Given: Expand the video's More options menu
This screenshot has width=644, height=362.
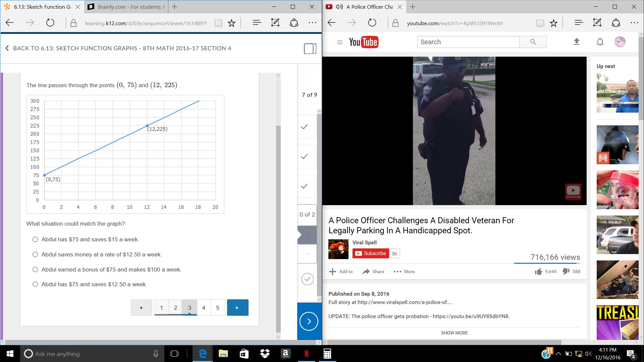Looking at the screenshot, I should (404, 271).
